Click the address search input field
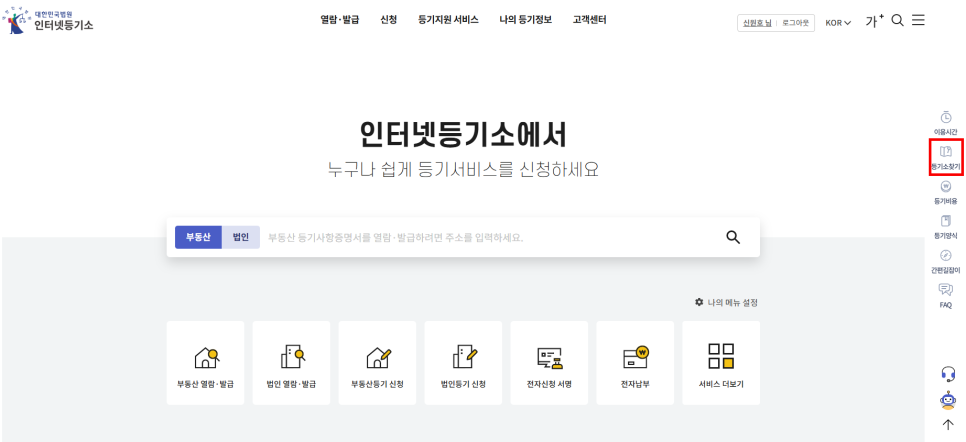The image size is (966, 442). coord(490,238)
